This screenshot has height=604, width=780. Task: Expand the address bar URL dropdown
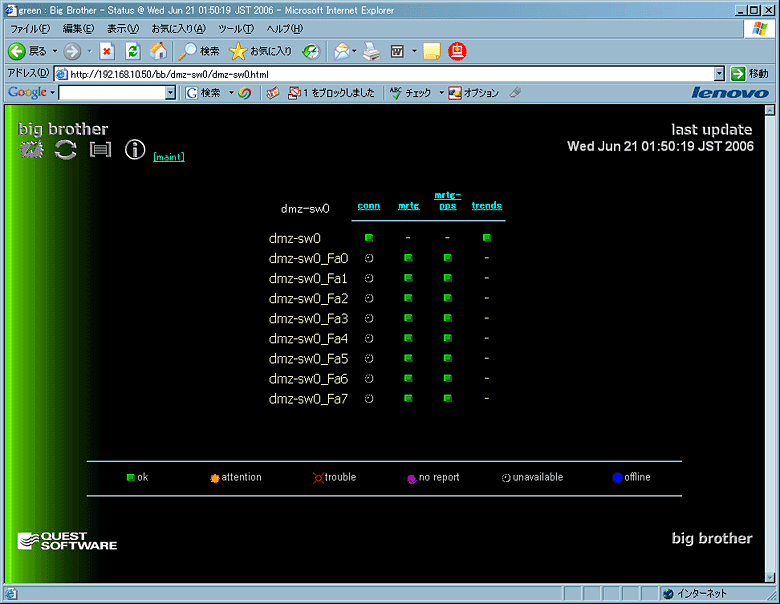click(719, 74)
